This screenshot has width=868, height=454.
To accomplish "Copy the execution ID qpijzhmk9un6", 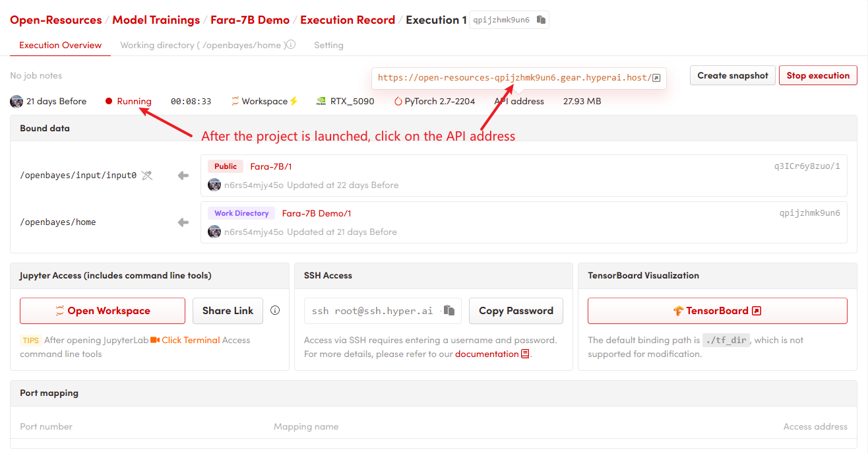I will coord(541,20).
